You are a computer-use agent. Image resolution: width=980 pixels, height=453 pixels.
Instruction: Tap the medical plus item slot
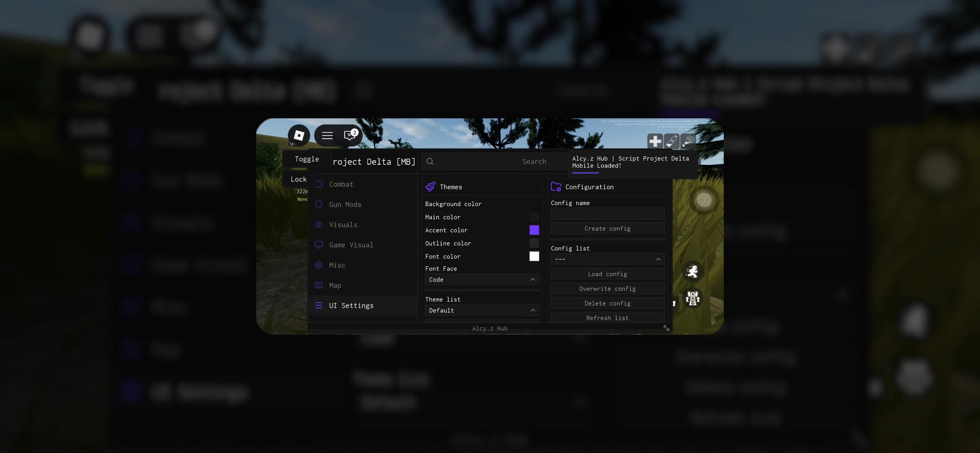click(655, 141)
